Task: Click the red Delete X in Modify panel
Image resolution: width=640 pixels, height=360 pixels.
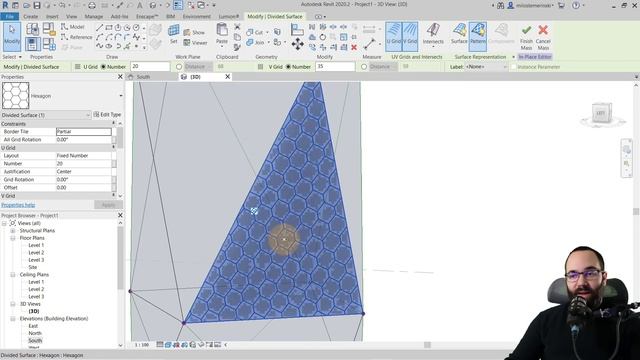Action: tap(354, 47)
